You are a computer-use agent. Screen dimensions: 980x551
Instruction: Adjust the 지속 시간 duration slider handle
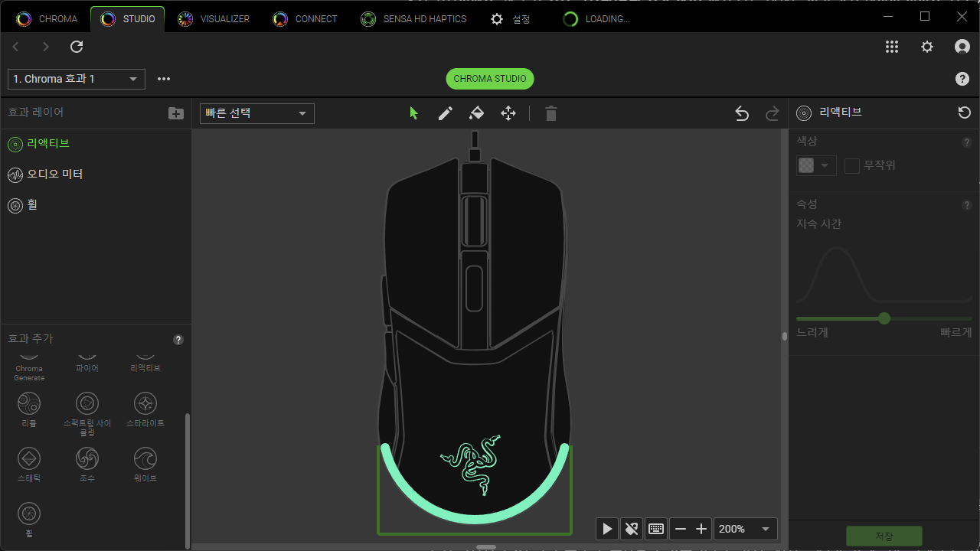tap(884, 318)
